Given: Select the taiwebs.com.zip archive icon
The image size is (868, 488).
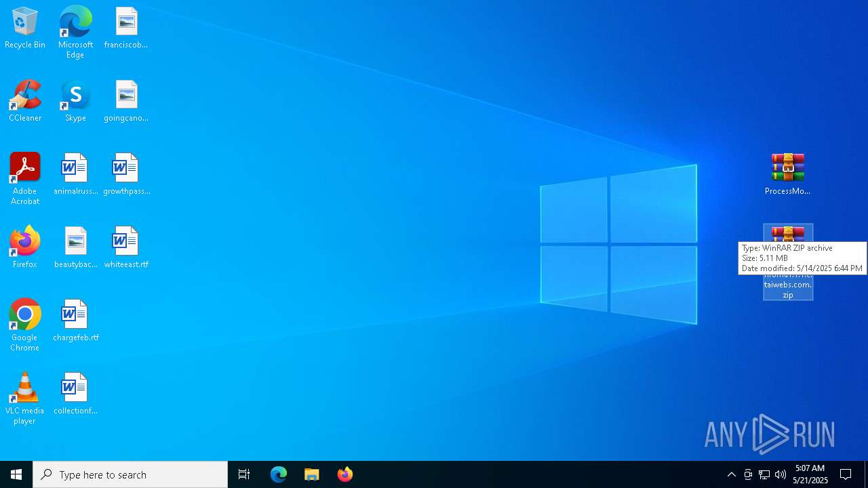Looking at the screenshot, I should (788, 262).
